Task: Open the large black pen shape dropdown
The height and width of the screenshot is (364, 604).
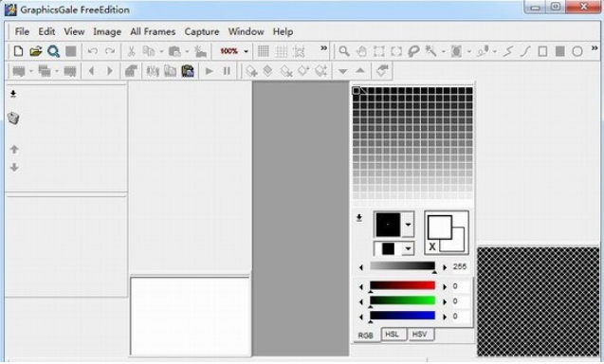Action: 408,225
